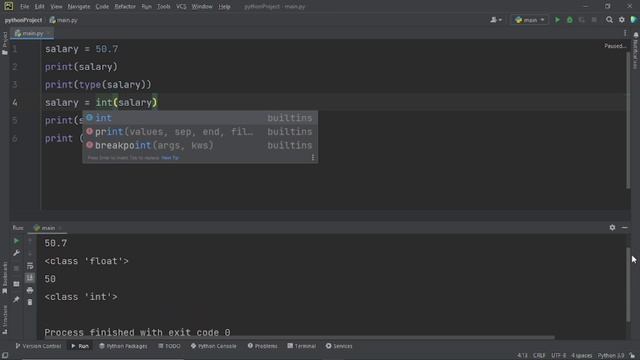640x360 pixels.
Task: Choose int completion suggestion
Action: (200, 118)
